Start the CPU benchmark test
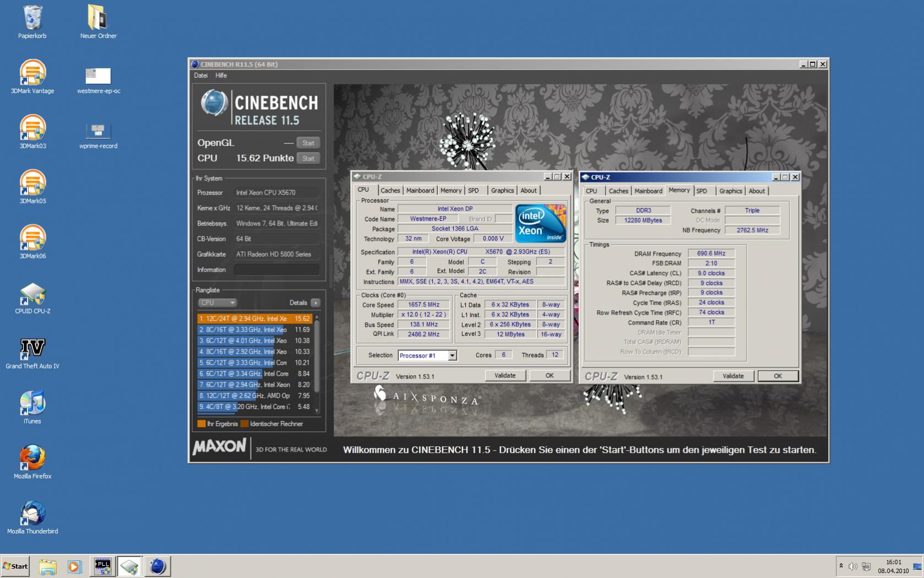The image size is (924, 578). pyautogui.click(x=308, y=158)
